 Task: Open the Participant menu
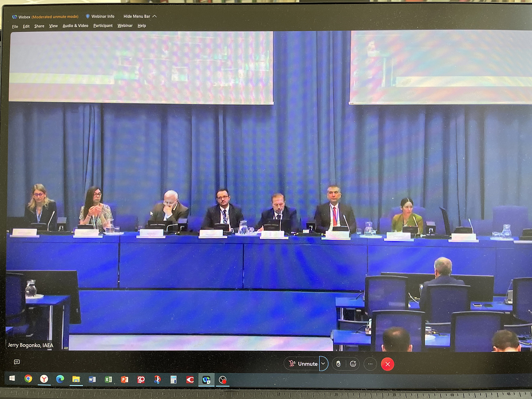103,26
